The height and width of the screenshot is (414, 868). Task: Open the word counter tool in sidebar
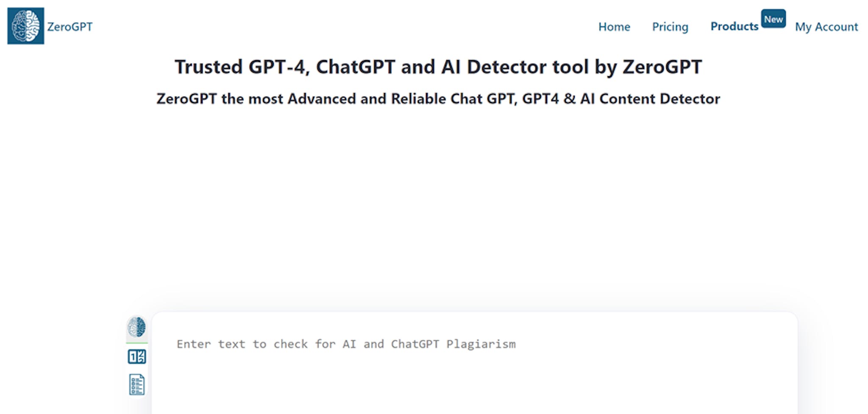(x=136, y=357)
